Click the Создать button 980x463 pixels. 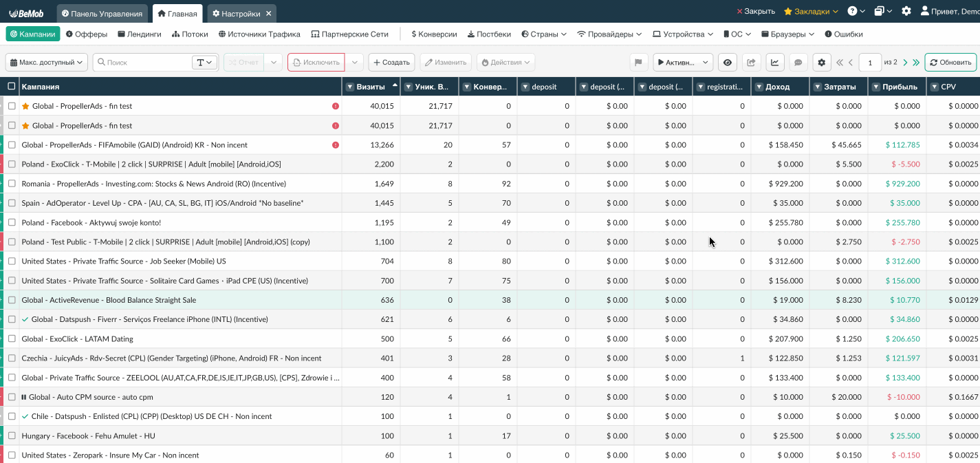pos(391,63)
